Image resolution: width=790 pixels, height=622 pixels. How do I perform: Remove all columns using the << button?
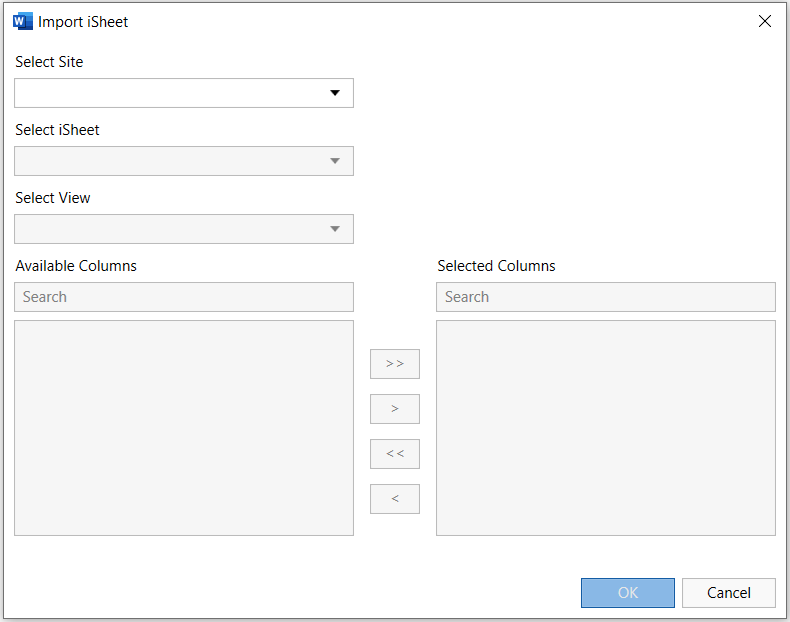395,454
